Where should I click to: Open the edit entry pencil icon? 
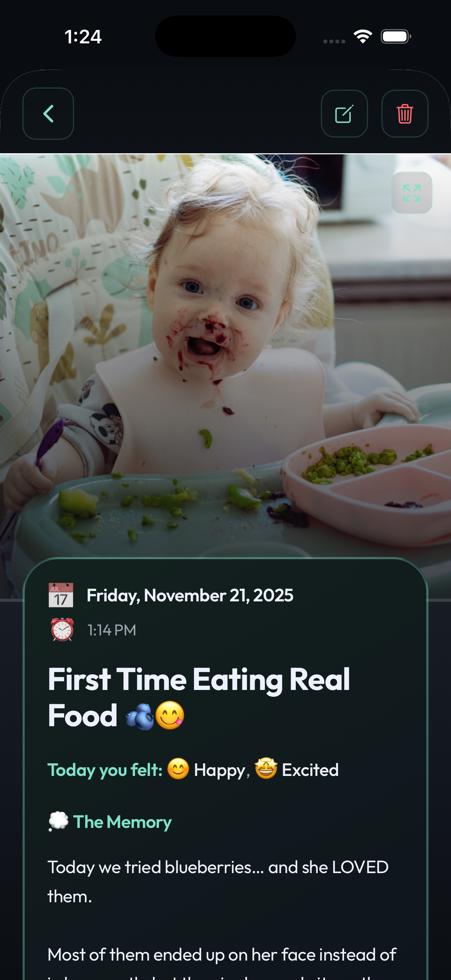point(344,113)
